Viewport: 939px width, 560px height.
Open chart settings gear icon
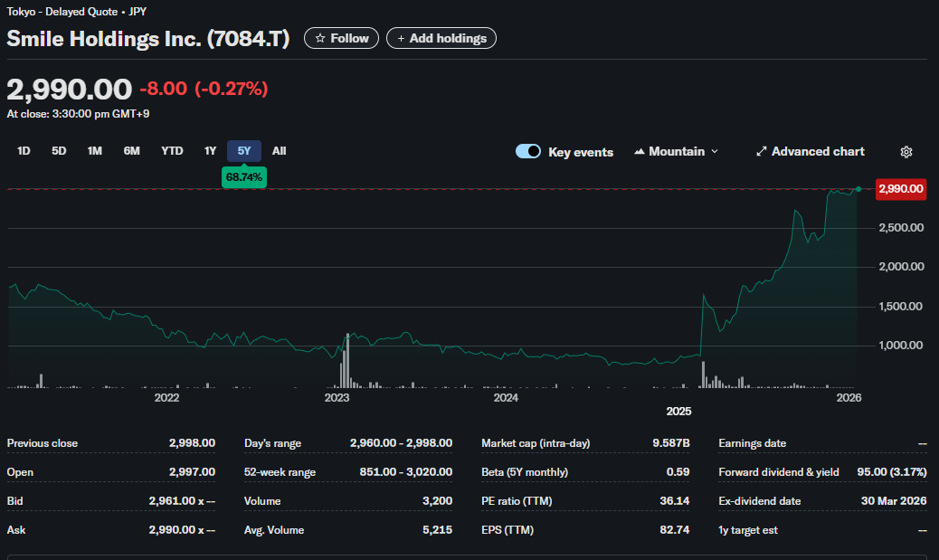906,151
